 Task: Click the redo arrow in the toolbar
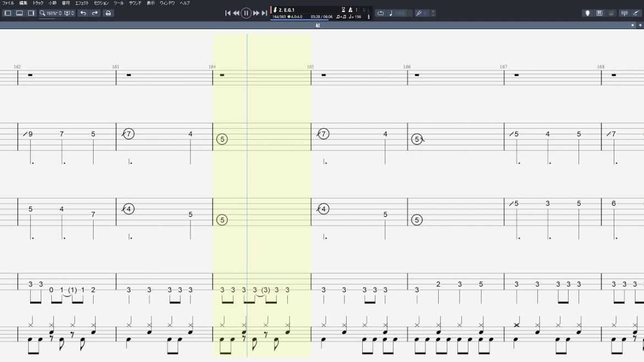coord(95,13)
